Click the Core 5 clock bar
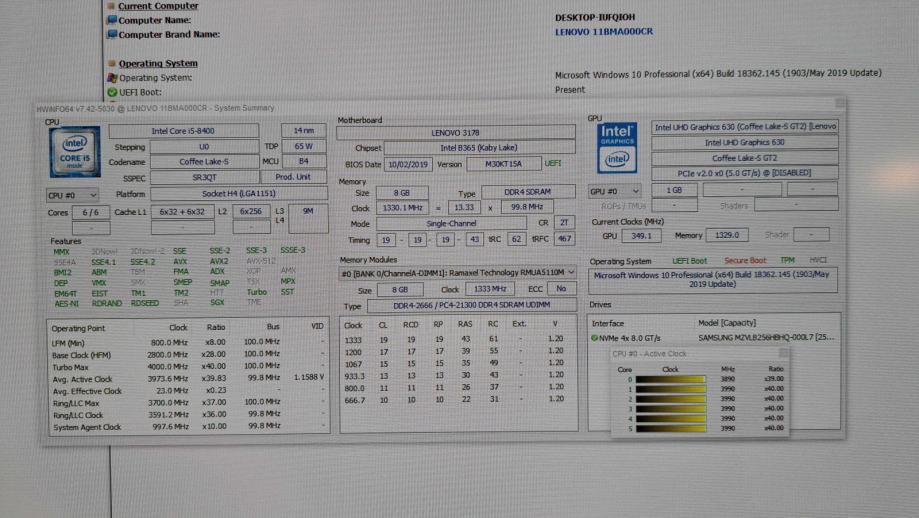 (x=670, y=428)
